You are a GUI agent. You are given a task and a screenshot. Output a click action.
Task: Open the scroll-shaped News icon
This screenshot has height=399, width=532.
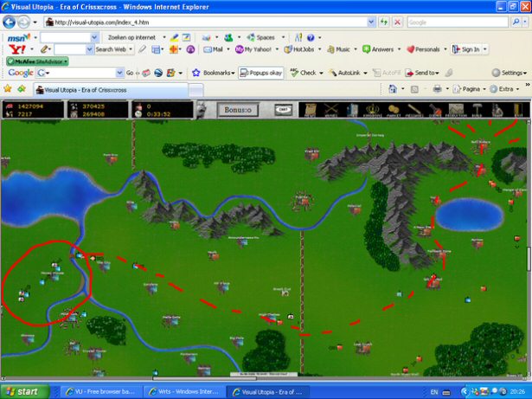click(310, 110)
